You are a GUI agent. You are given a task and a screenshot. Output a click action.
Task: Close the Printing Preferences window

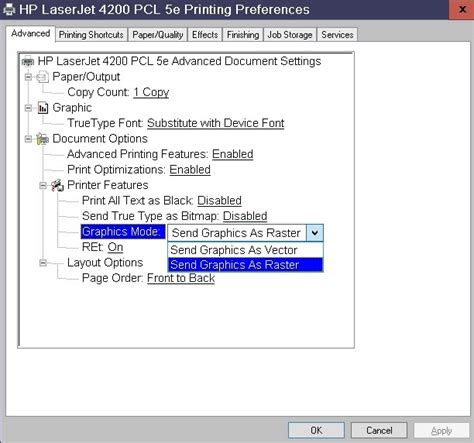pyautogui.click(x=462, y=10)
